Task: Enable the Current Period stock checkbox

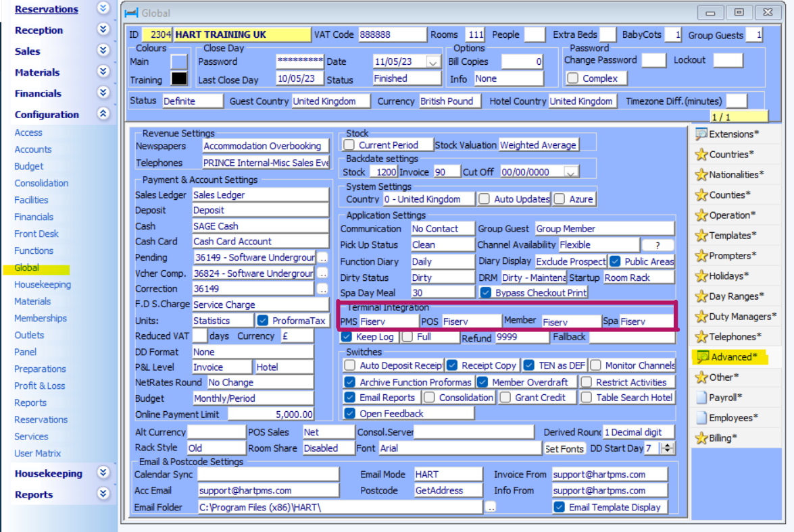Action: (349, 145)
